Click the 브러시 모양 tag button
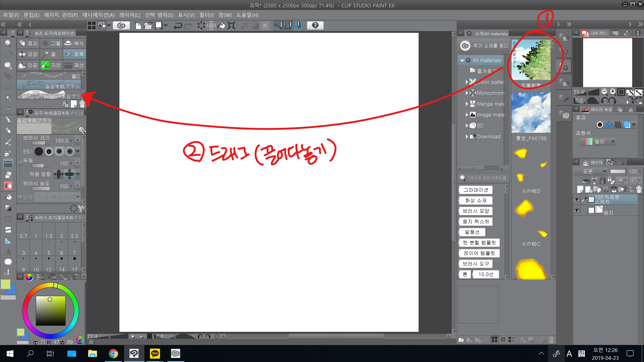Screen dimensions: 644x362 point(476,211)
